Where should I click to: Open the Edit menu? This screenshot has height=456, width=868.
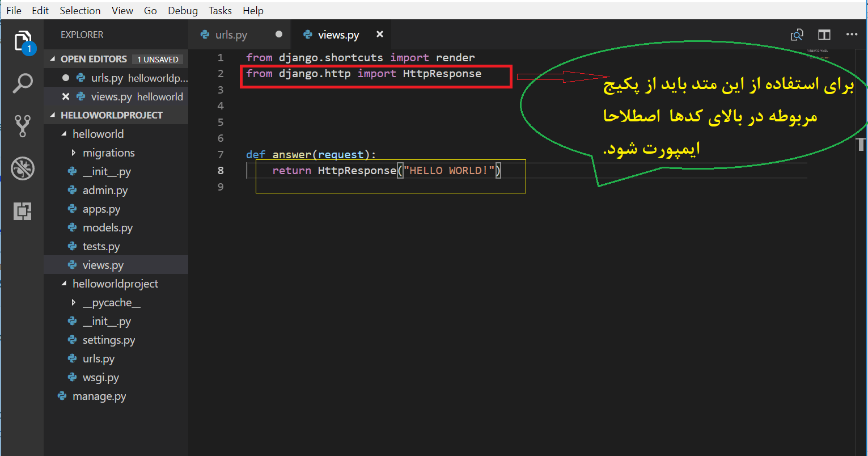click(40, 10)
